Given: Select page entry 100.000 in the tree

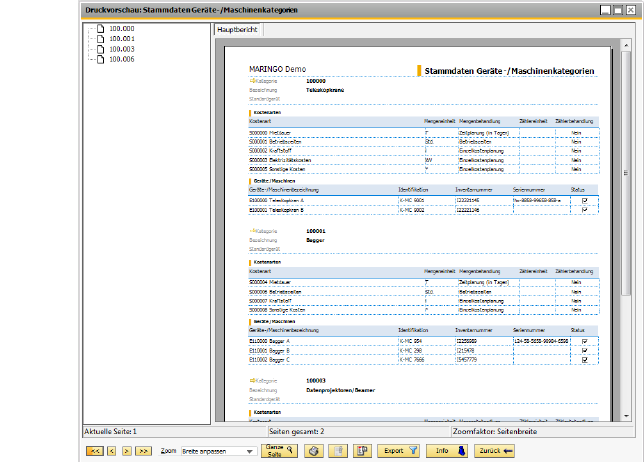Looking at the screenshot, I should click(122, 29).
